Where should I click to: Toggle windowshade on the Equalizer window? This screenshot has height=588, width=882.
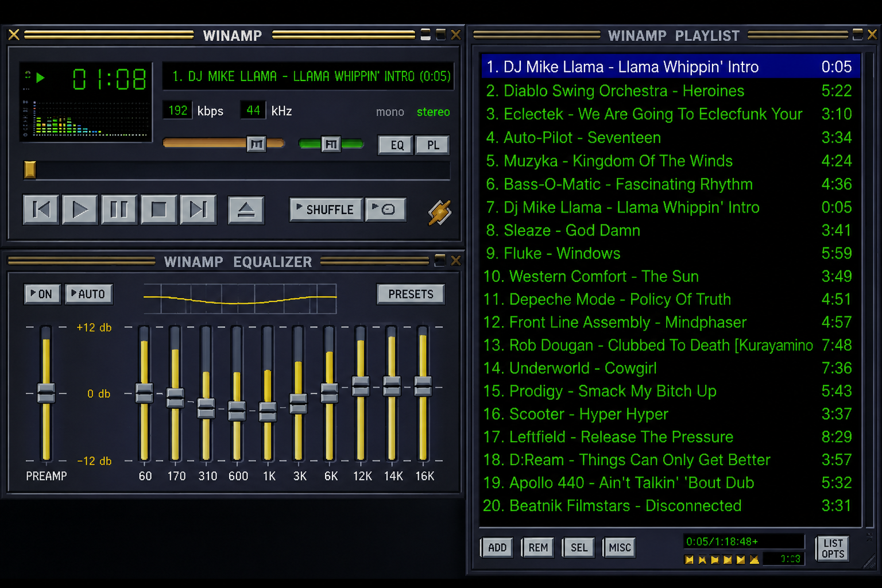(440, 261)
